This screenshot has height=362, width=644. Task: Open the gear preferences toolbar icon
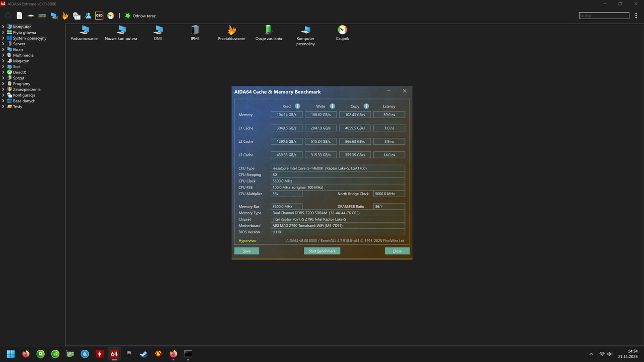76,16
